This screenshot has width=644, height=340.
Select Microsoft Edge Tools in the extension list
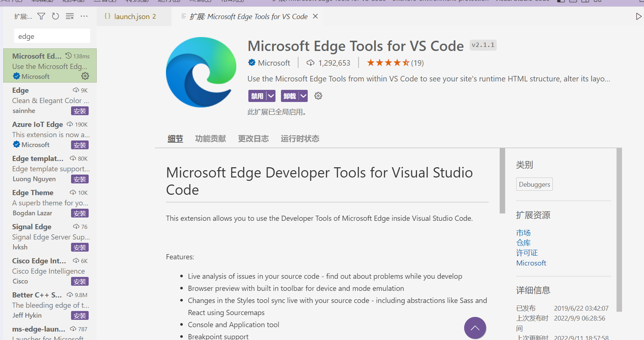point(50,66)
